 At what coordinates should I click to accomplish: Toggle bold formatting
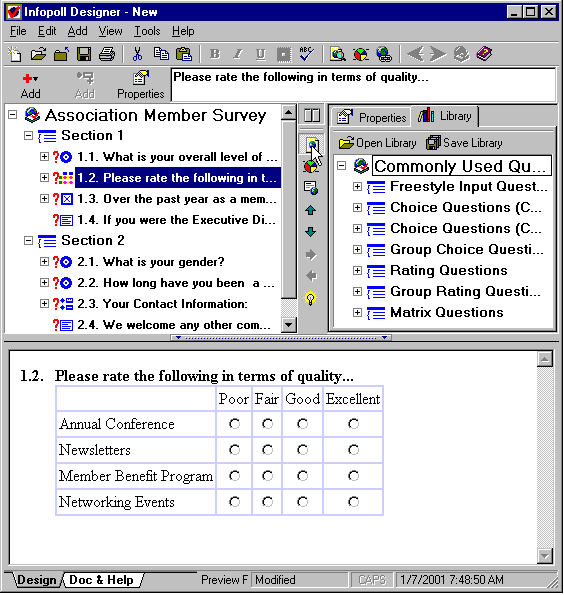[215, 54]
